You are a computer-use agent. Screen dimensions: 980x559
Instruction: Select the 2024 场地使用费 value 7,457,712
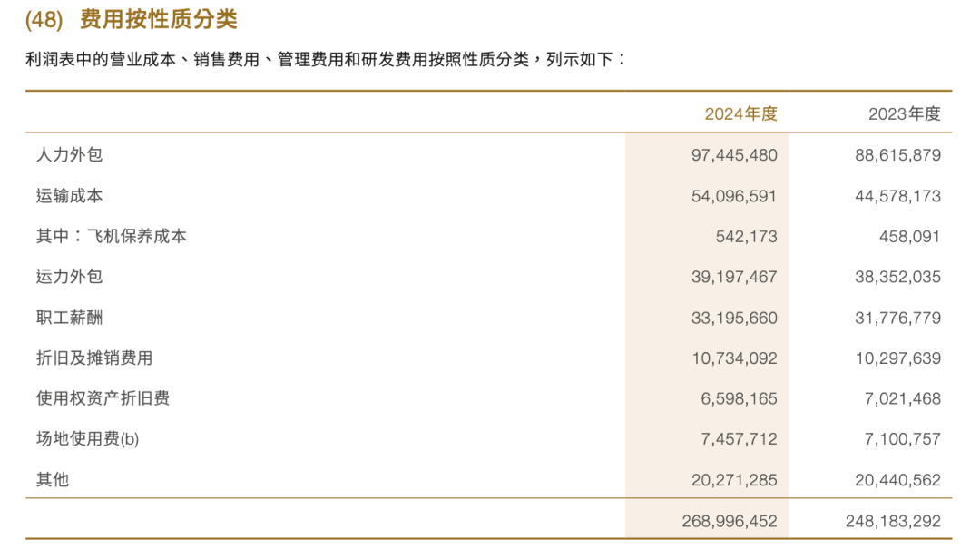pyautogui.click(x=739, y=439)
